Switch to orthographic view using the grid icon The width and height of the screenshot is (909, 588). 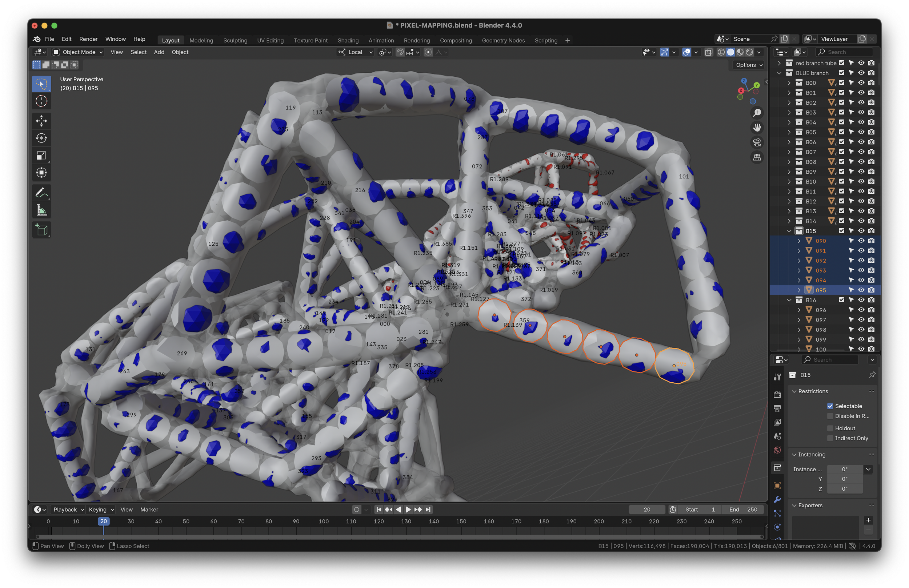tap(757, 157)
